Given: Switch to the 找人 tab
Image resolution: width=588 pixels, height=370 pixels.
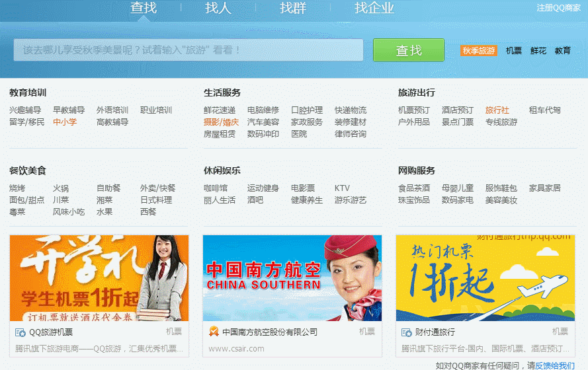Looking at the screenshot, I should [218, 8].
